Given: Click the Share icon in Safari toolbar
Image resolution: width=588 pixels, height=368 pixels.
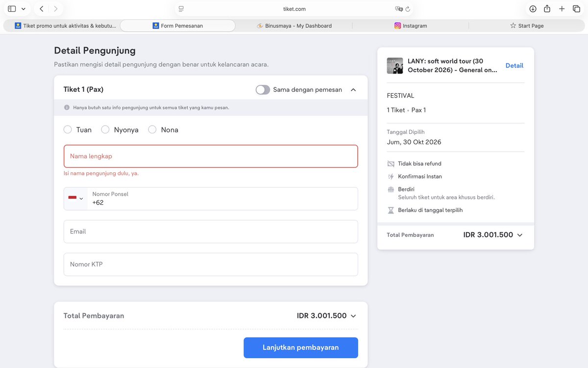Looking at the screenshot, I should [x=547, y=9].
